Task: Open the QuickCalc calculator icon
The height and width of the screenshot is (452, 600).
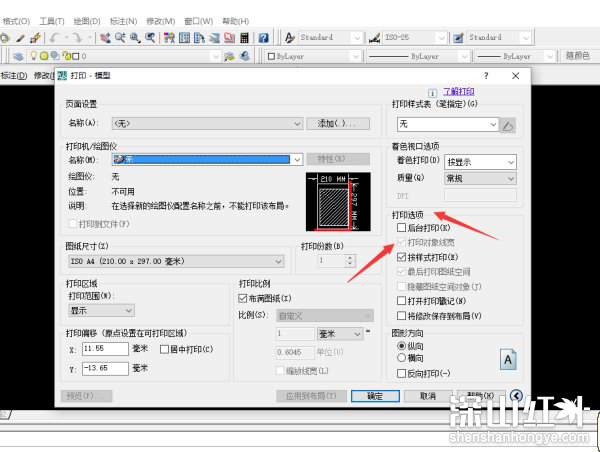Action: coord(244,38)
